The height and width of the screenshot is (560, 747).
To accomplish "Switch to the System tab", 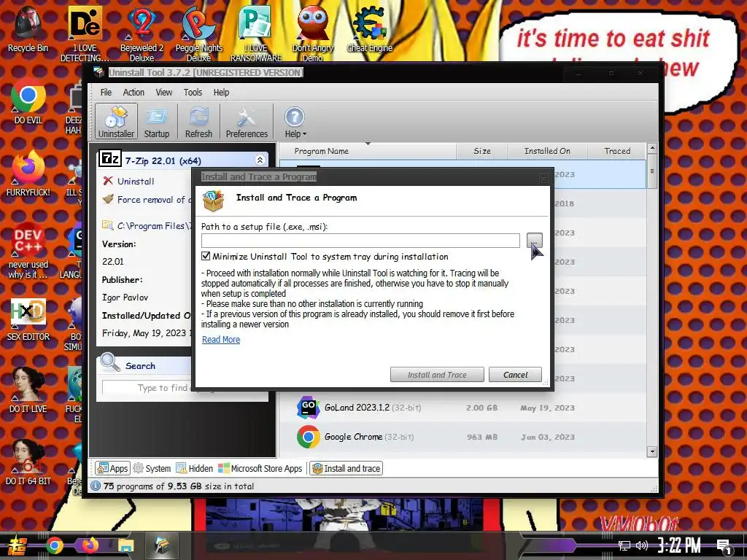I will pos(152,469).
